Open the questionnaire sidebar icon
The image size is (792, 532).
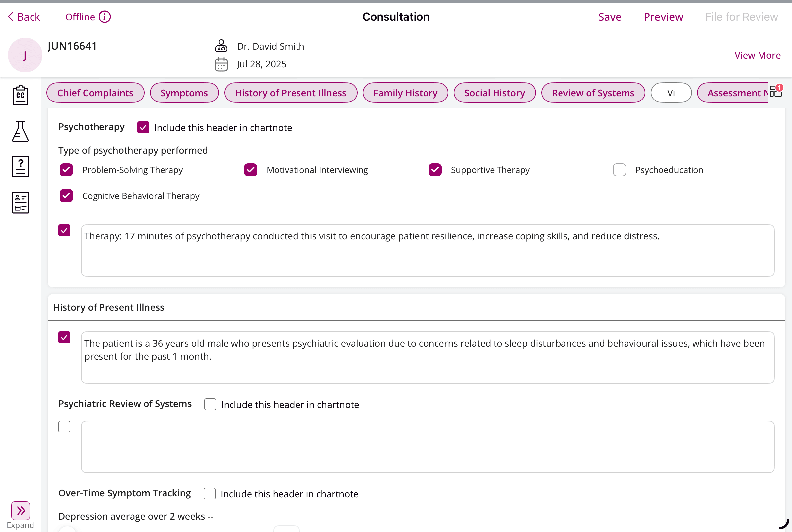point(20,166)
